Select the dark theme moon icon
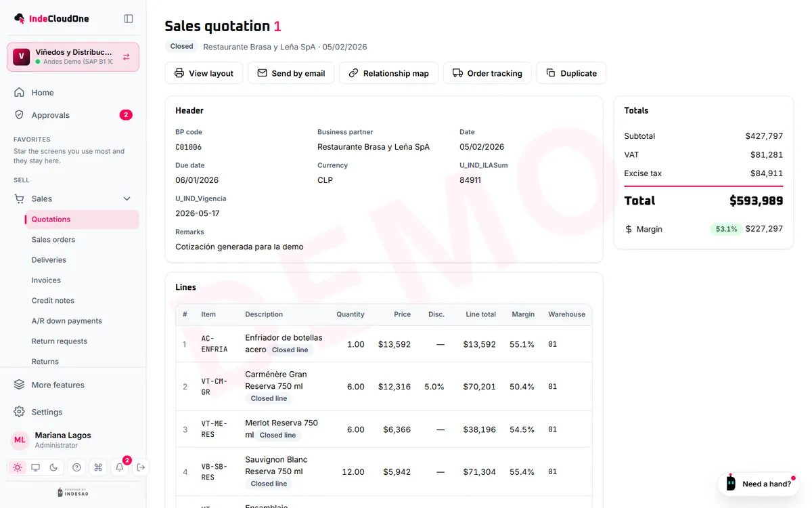812x508 pixels. pos(54,467)
